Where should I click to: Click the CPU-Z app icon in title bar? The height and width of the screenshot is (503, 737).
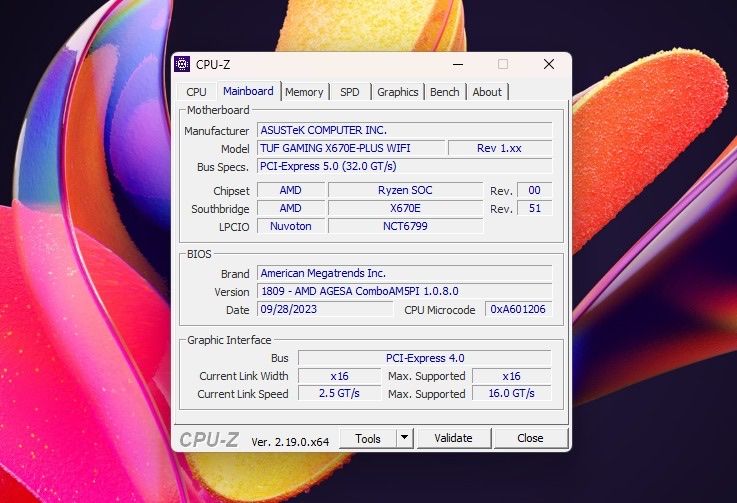(x=182, y=64)
